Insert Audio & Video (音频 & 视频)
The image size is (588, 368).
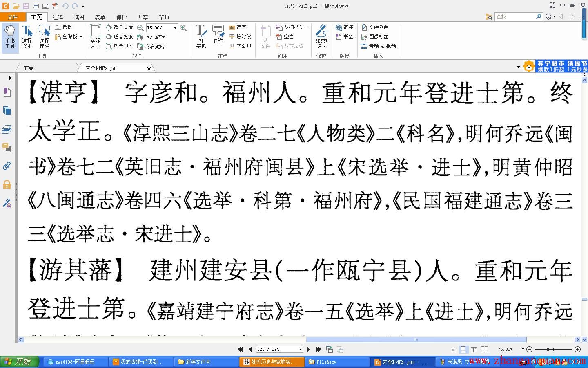[x=378, y=46]
